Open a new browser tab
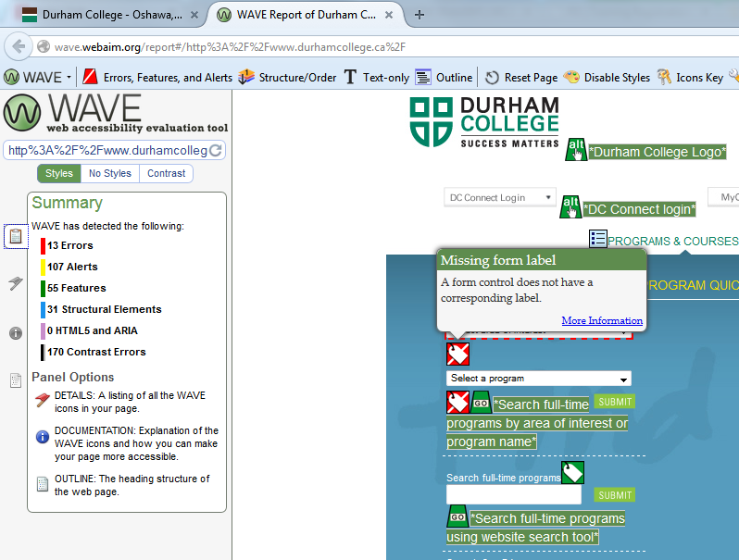This screenshot has width=739, height=560. [x=419, y=15]
